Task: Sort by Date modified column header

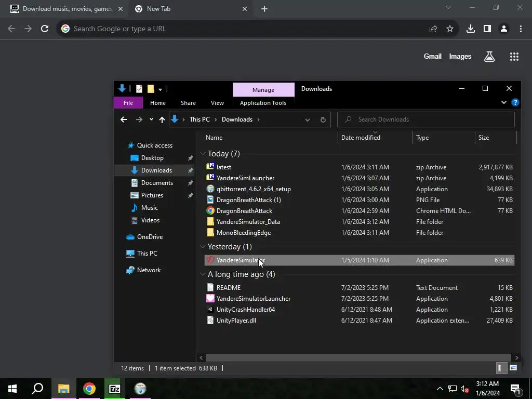Action: [375, 137]
